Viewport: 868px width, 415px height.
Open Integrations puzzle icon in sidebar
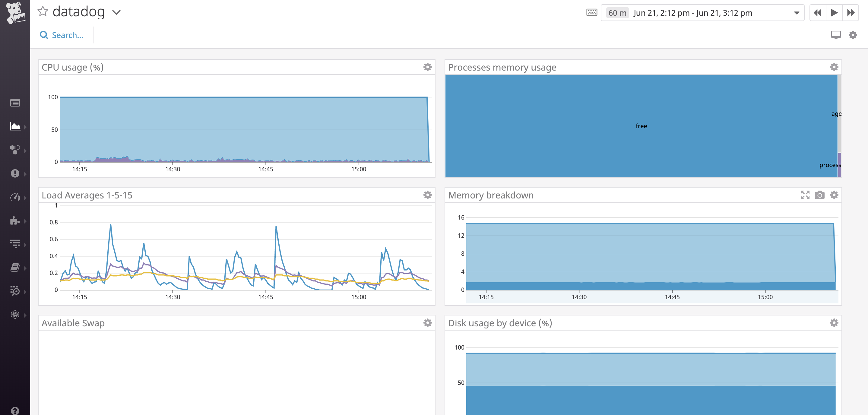click(15, 220)
